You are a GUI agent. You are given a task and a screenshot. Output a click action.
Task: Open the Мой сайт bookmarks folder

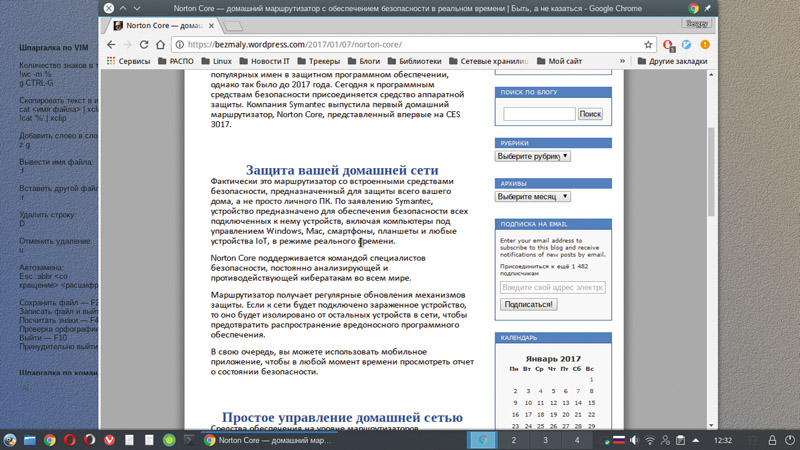(559, 61)
